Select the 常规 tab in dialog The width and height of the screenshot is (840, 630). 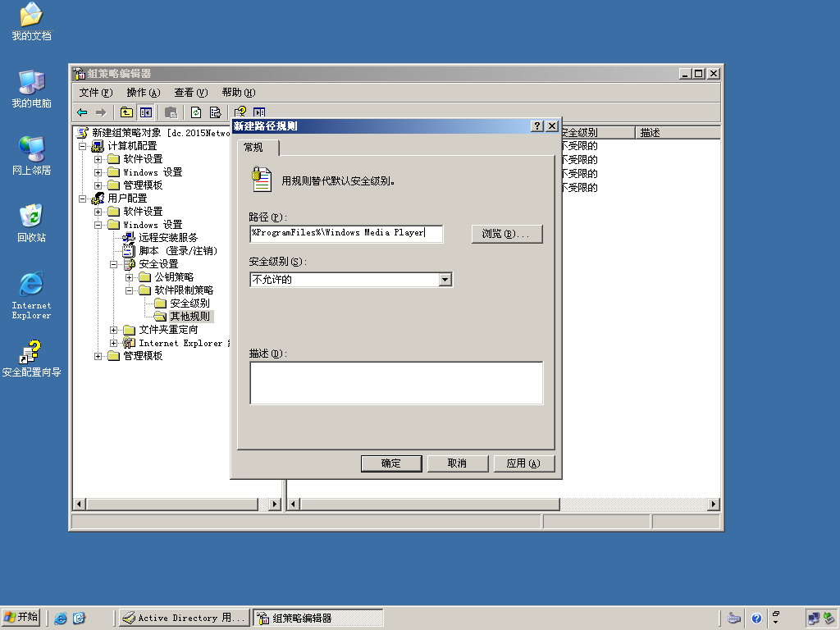coord(257,148)
